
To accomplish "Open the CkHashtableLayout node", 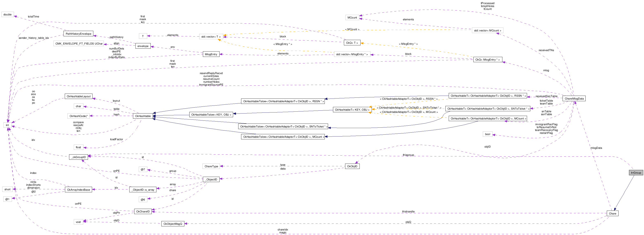I will coord(78,96).
